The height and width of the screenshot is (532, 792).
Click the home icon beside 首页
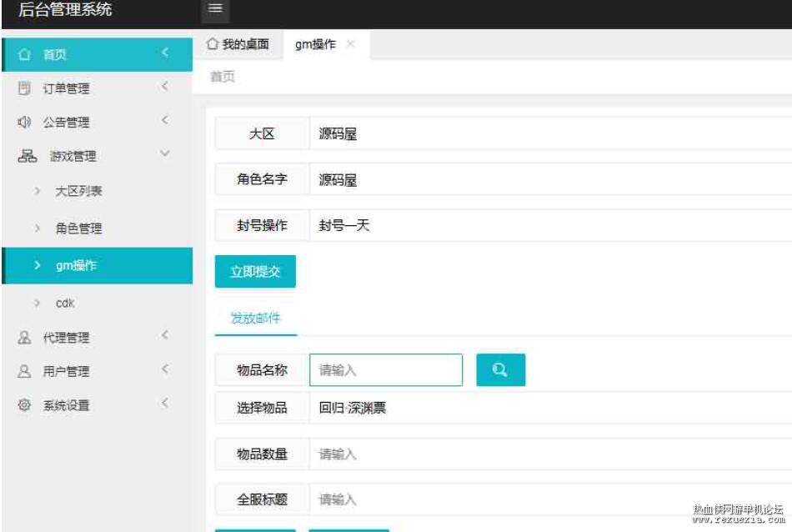click(24, 54)
